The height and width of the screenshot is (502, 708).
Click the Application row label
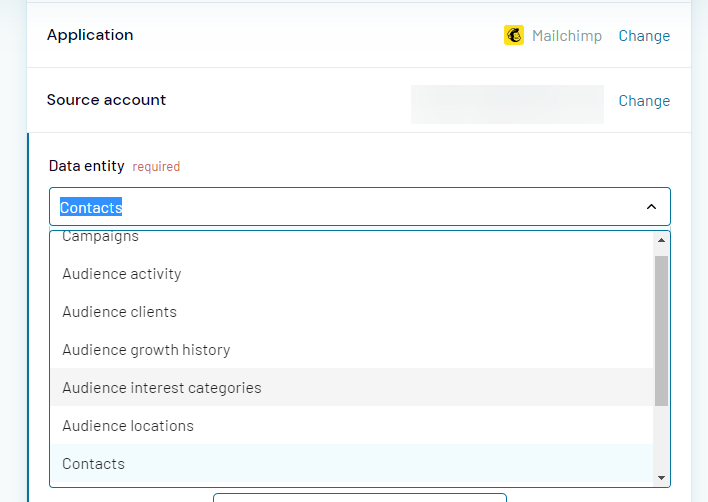pyautogui.click(x=90, y=35)
